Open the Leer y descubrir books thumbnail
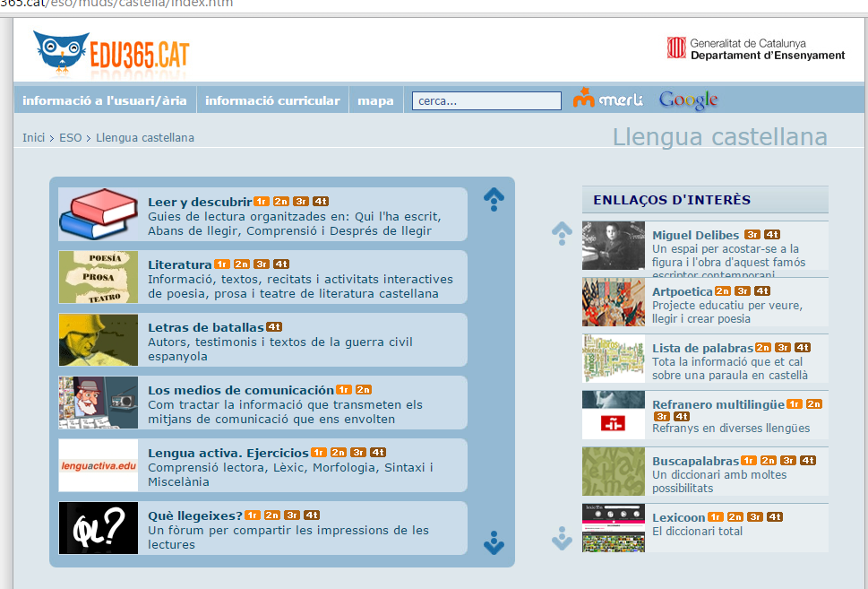868x589 pixels. tap(98, 214)
